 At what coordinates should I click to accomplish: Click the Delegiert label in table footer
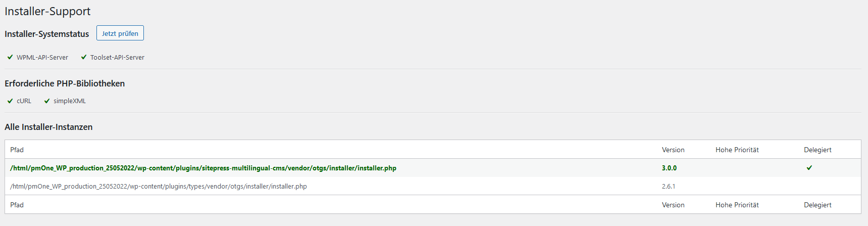tap(818, 205)
